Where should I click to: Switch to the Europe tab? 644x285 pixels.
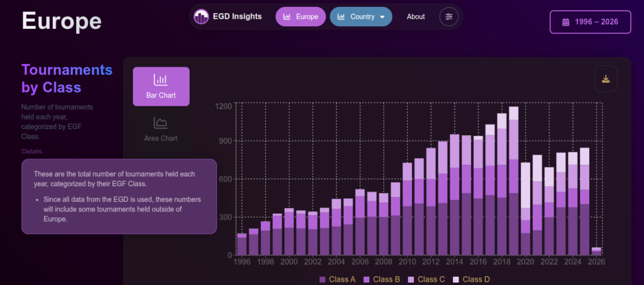pos(301,16)
